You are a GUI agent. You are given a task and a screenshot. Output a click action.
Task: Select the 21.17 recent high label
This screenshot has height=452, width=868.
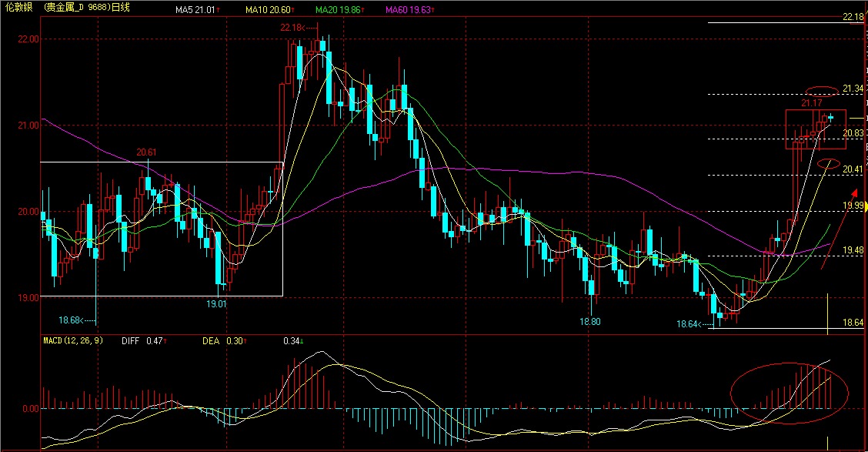(812, 103)
